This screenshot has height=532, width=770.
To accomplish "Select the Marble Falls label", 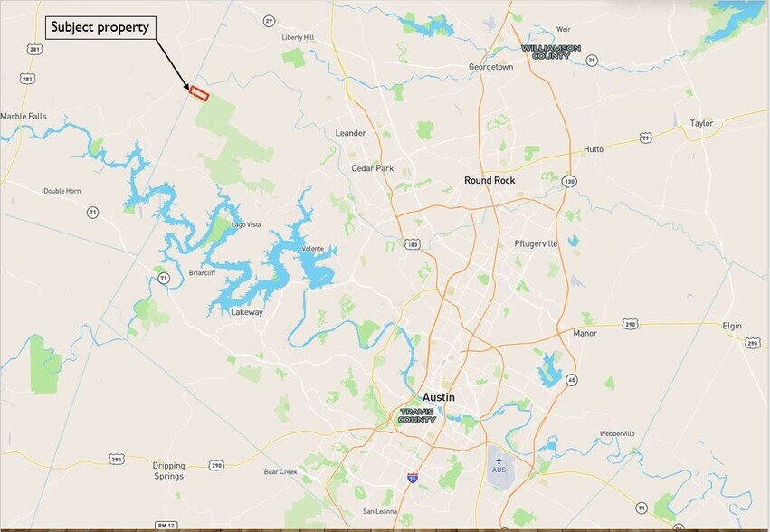I will point(24,117).
